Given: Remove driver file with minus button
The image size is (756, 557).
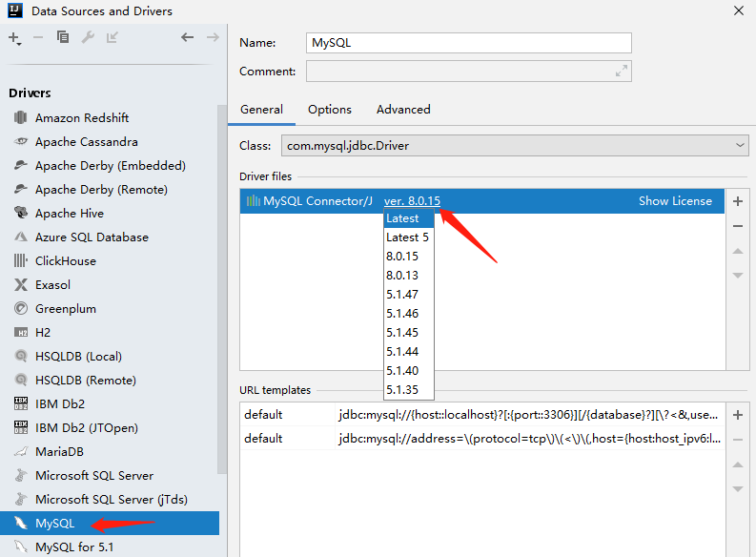Looking at the screenshot, I should (x=738, y=226).
